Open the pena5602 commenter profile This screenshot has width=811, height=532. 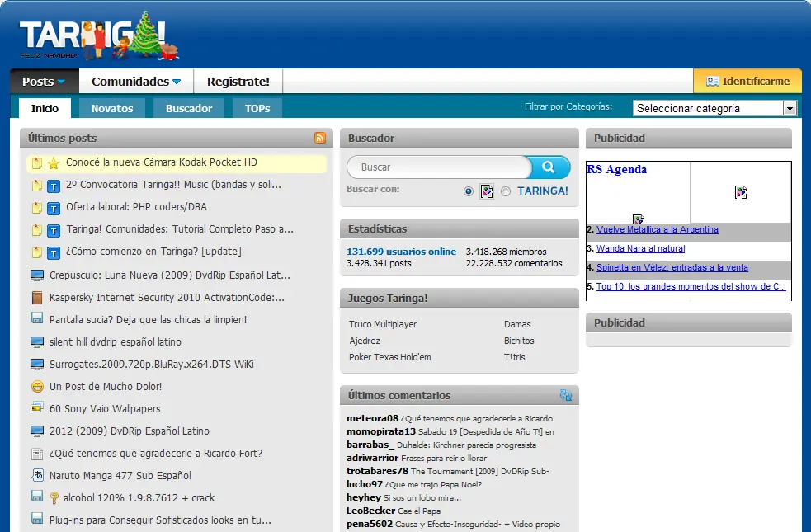370,524
